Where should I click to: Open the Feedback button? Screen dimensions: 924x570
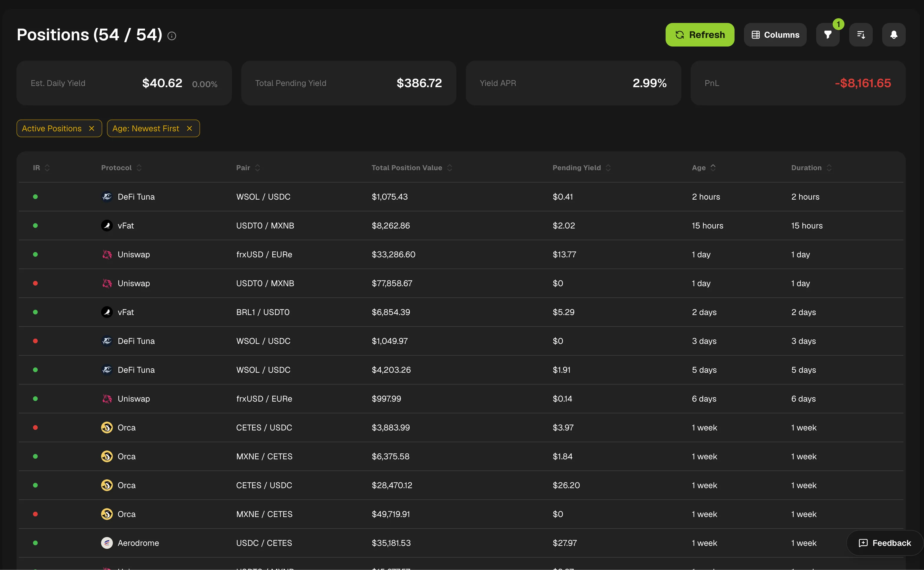coord(885,543)
